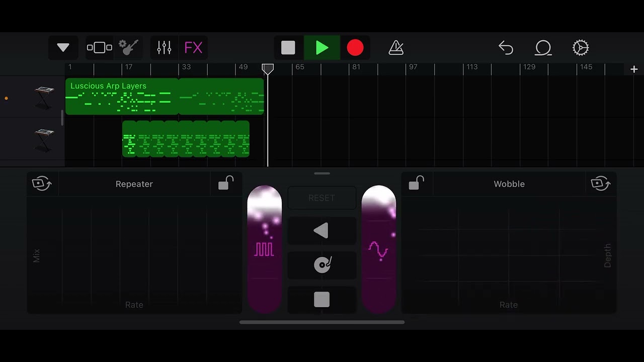
Task: Open the Settings gear icon
Action: click(x=581, y=48)
